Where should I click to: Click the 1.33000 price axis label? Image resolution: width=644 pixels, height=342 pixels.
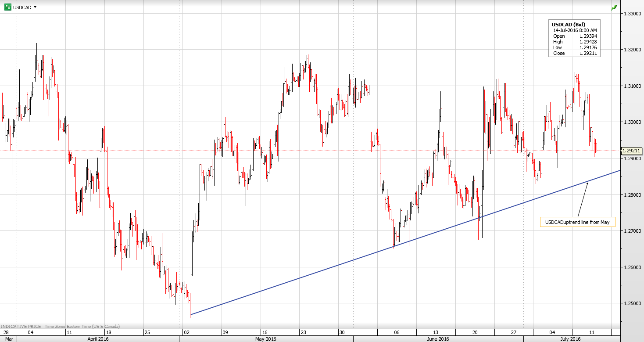pyautogui.click(x=632, y=14)
